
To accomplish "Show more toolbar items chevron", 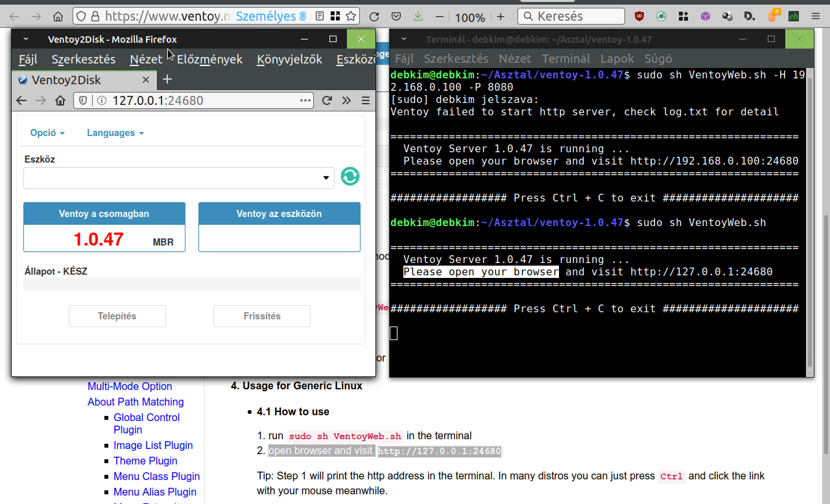I will tap(346, 100).
